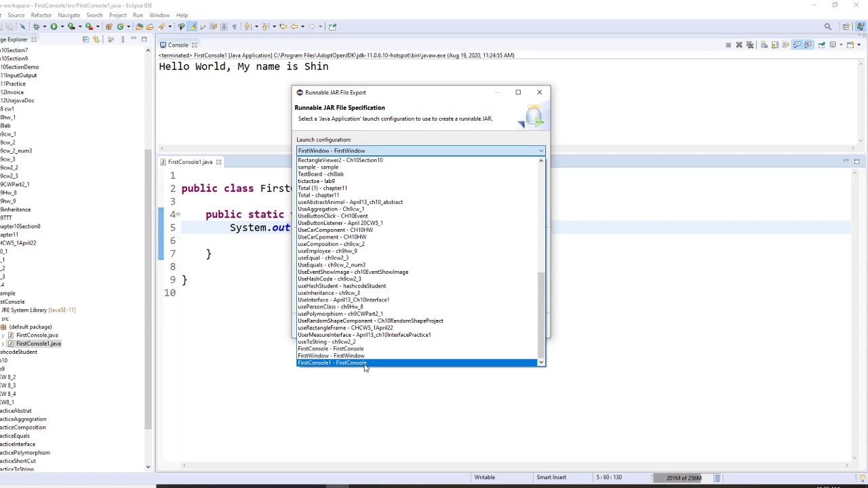Close the Console view tab
The height and width of the screenshot is (488, 868).
(194, 45)
